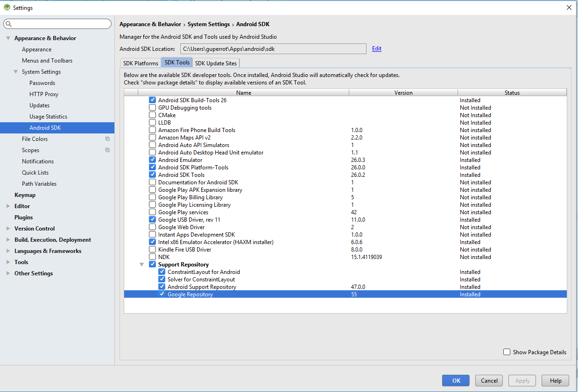Image resolution: width=578 pixels, height=392 pixels.
Task: Click the Cancel button
Action: pyautogui.click(x=489, y=380)
